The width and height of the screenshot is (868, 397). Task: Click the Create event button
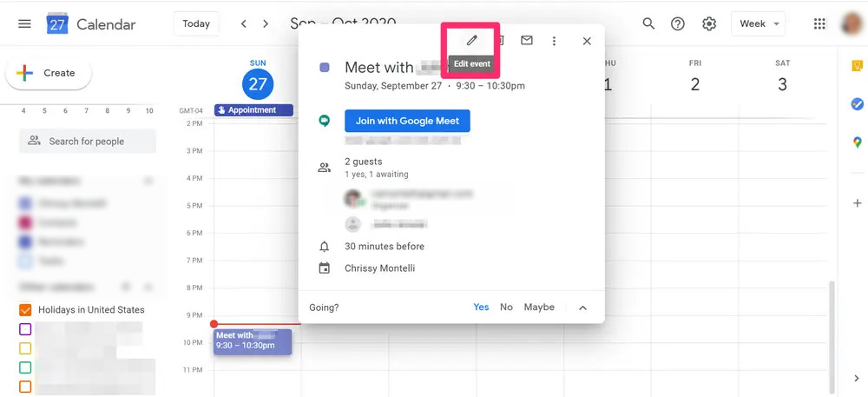(x=48, y=73)
